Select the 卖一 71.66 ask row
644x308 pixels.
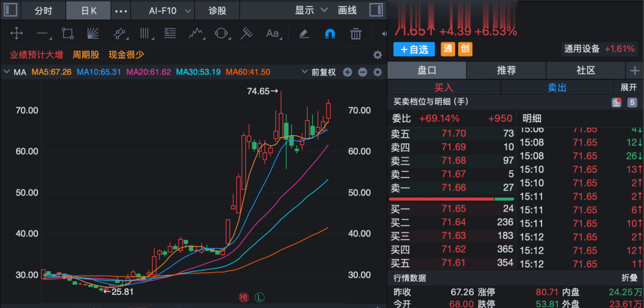(452, 188)
